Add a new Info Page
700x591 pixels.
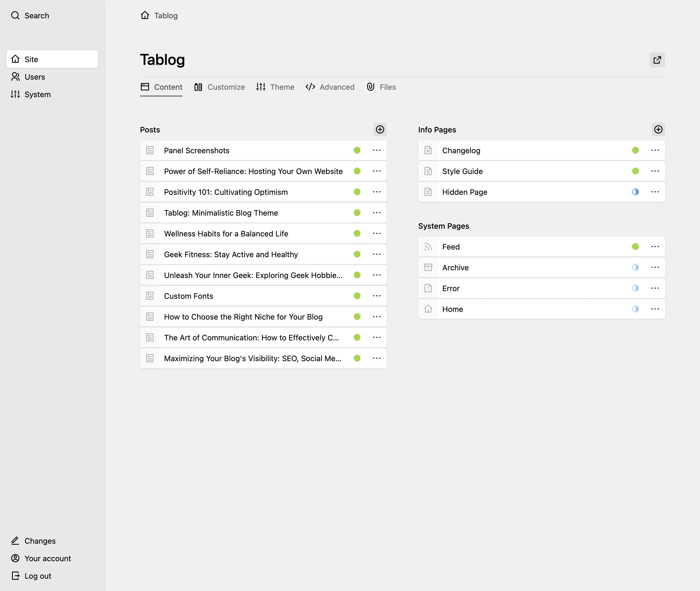[658, 130]
